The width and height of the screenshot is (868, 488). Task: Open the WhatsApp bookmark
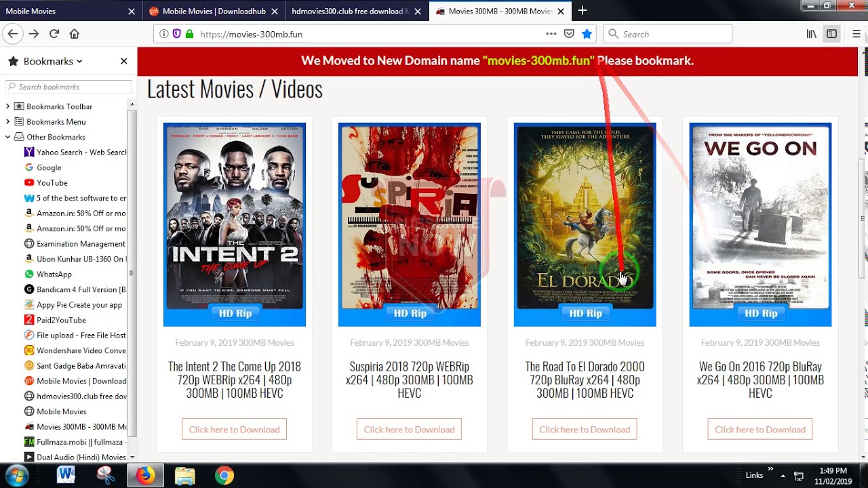pyautogui.click(x=48, y=274)
